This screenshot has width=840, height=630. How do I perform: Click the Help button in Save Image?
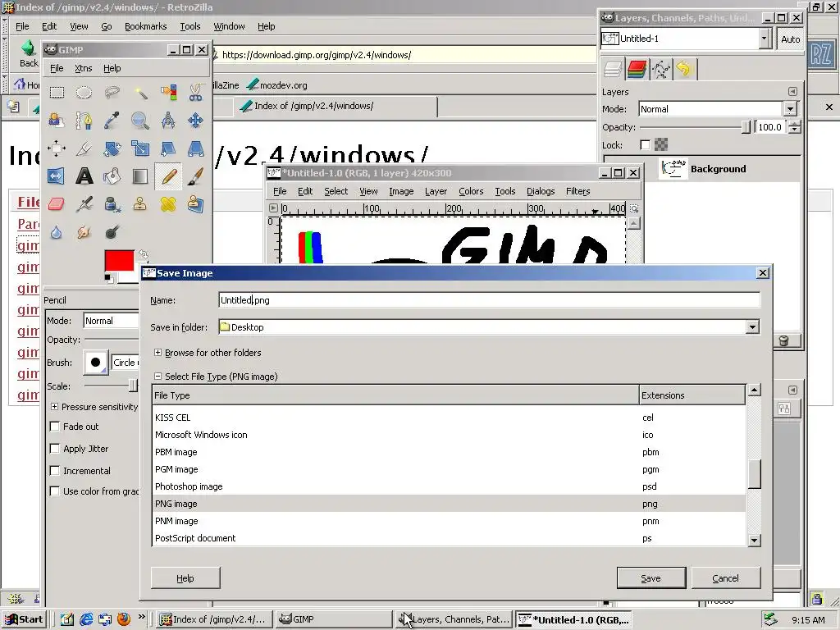[x=185, y=578]
